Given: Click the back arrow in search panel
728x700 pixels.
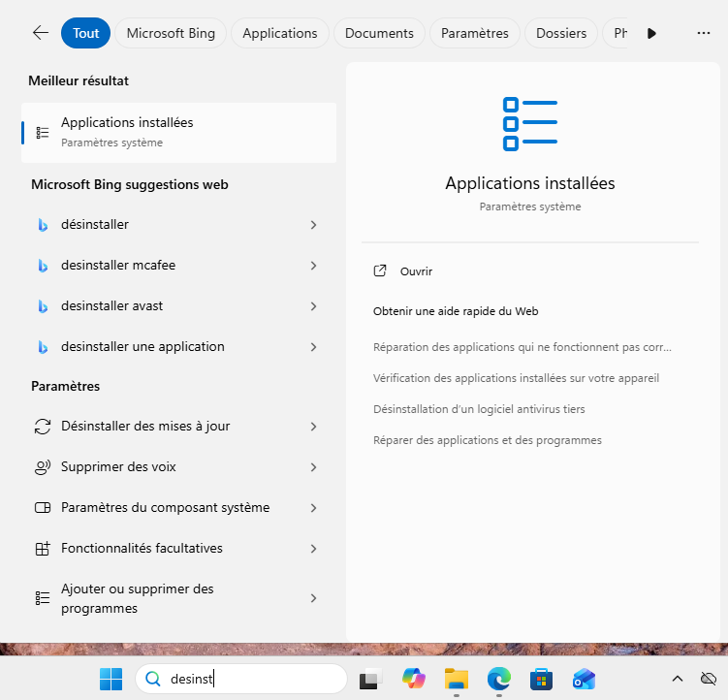Looking at the screenshot, I should coord(40,33).
